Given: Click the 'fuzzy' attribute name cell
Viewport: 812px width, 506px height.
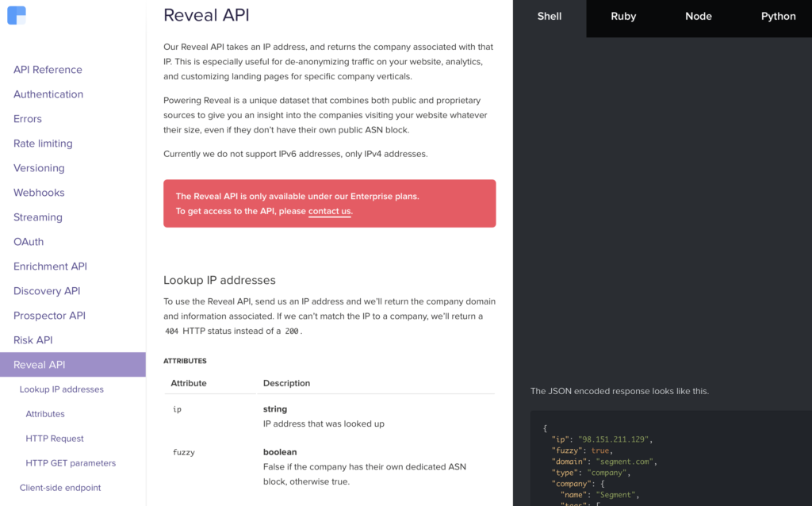Looking at the screenshot, I should point(184,452).
